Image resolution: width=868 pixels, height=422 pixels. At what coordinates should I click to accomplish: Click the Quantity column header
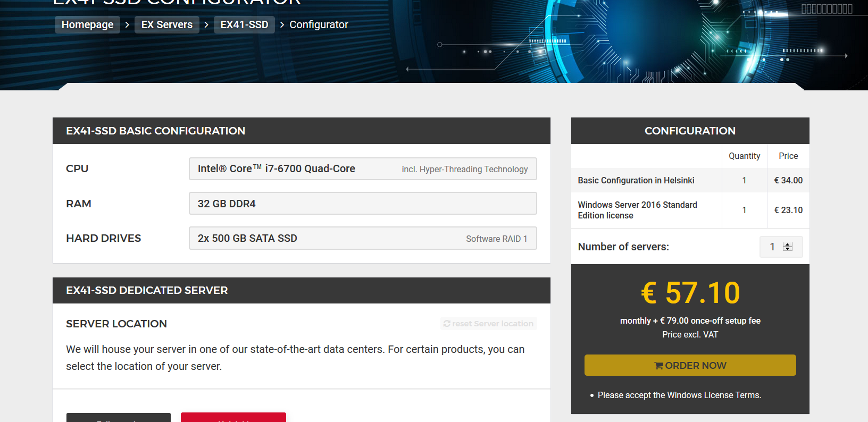point(744,156)
